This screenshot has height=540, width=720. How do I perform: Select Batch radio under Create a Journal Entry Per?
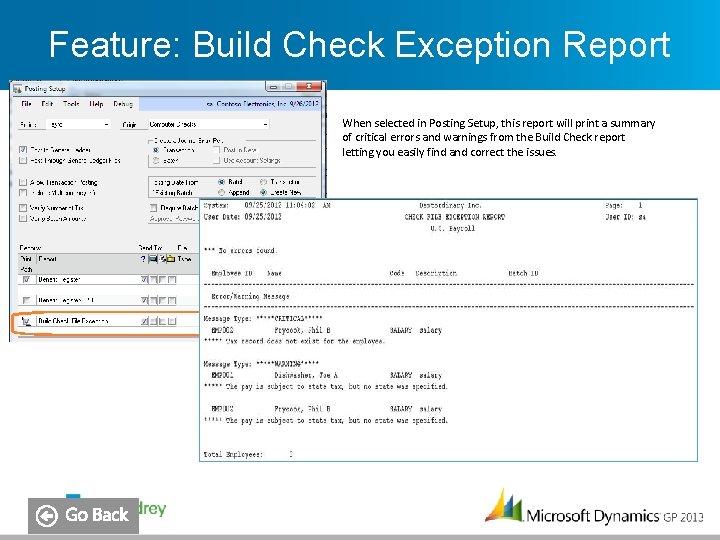(x=156, y=160)
